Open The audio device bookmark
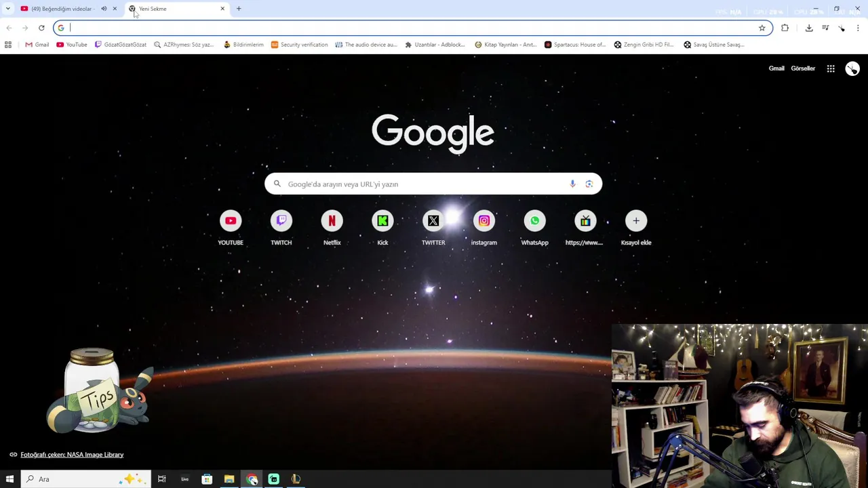 click(x=366, y=45)
